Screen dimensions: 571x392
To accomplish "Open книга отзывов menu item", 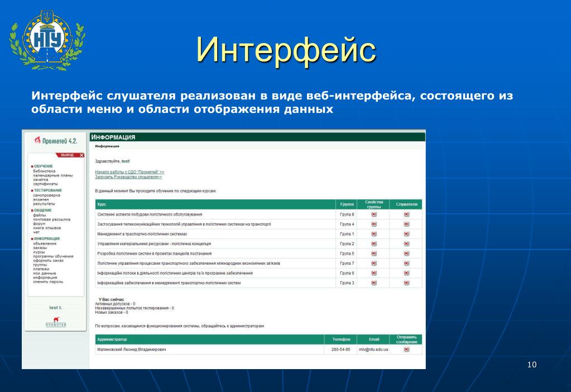I will [x=47, y=228].
